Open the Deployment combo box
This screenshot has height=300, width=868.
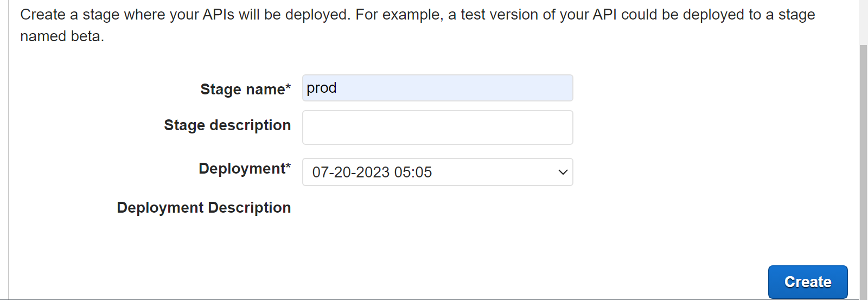point(438,172)
